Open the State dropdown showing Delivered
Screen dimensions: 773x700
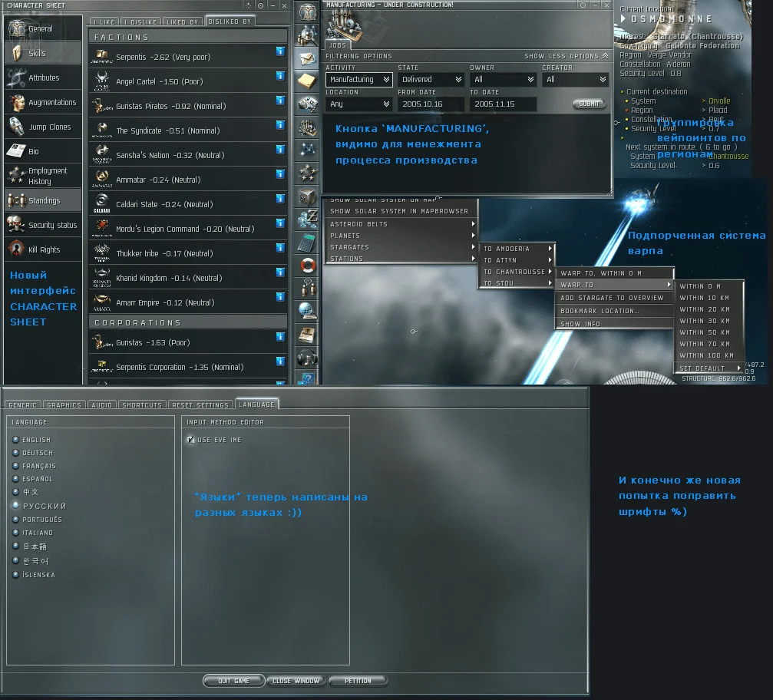431,79
